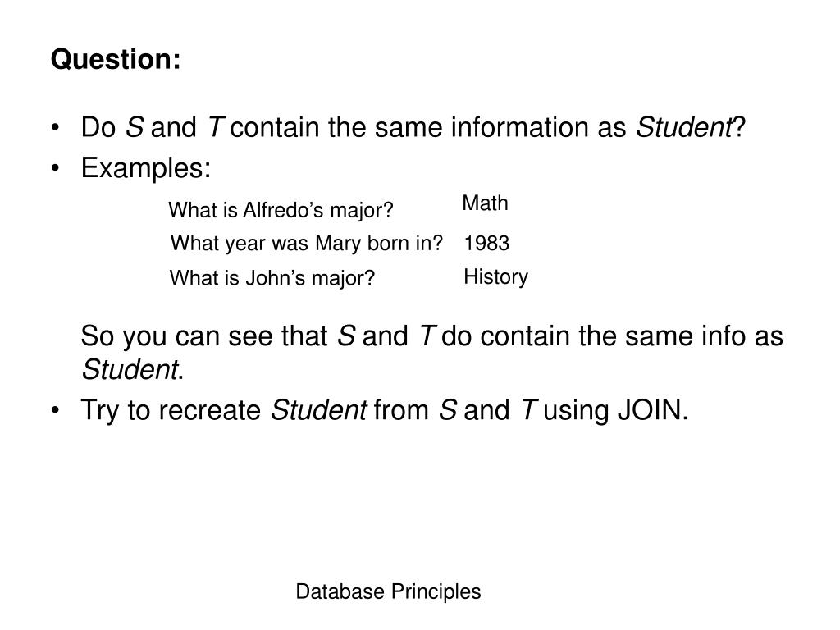Image resolution: width=840 pixels, height=630 pixels.
Task: Click the 'Database Principles' footer
Action: coord(388,592)
